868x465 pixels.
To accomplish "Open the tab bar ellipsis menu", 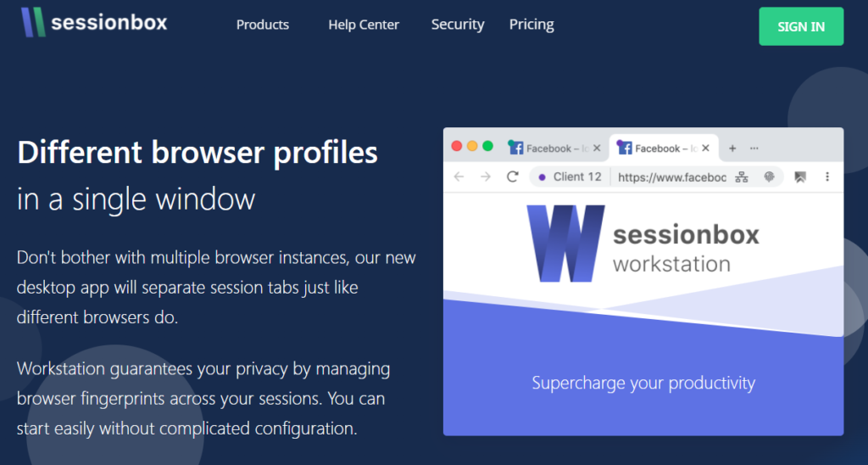I will pos(754,148).
